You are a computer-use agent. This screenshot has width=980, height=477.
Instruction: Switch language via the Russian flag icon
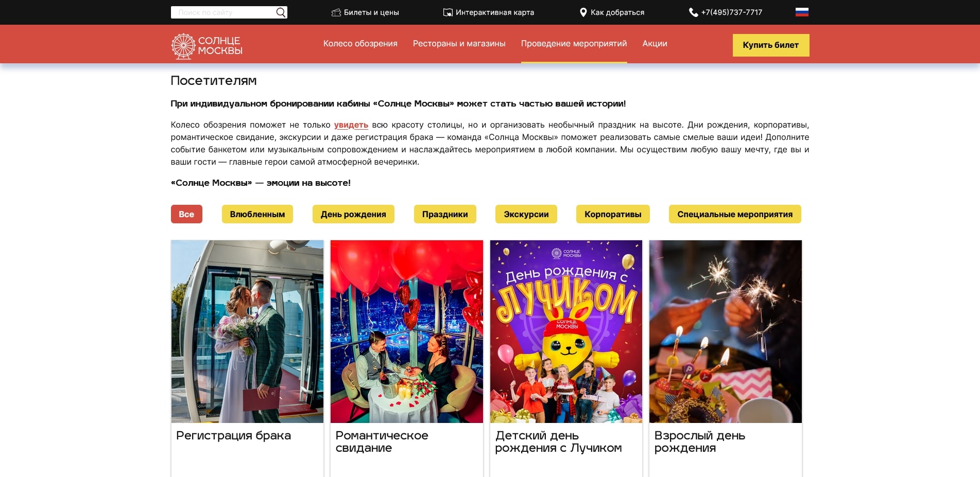click(802, 12)
